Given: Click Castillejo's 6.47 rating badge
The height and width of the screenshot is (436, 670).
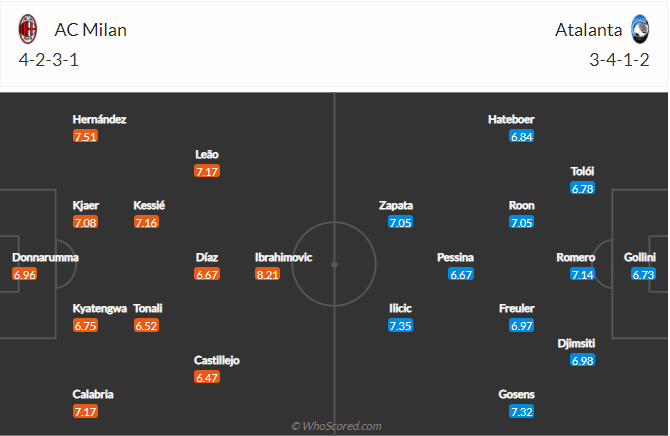Looking at the screenshot, I should [207, 377].
